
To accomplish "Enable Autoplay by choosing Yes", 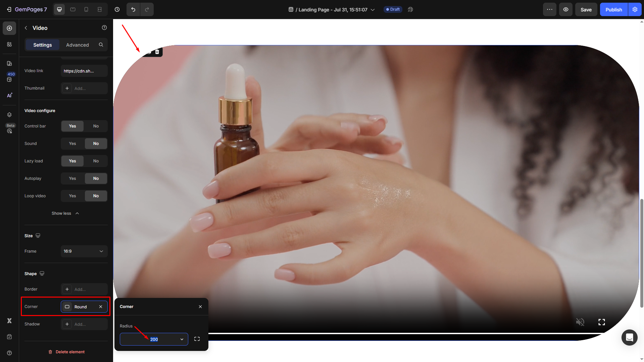I will tap(72, 178).
